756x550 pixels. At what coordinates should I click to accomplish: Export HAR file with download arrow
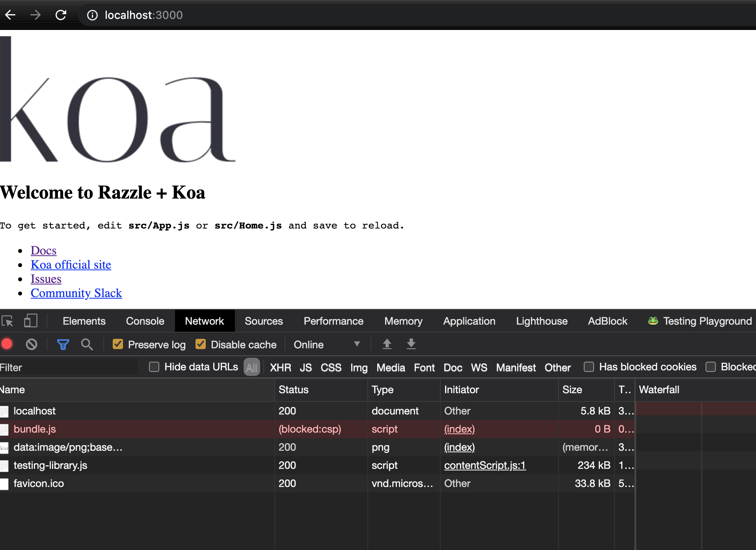(411, 344)
